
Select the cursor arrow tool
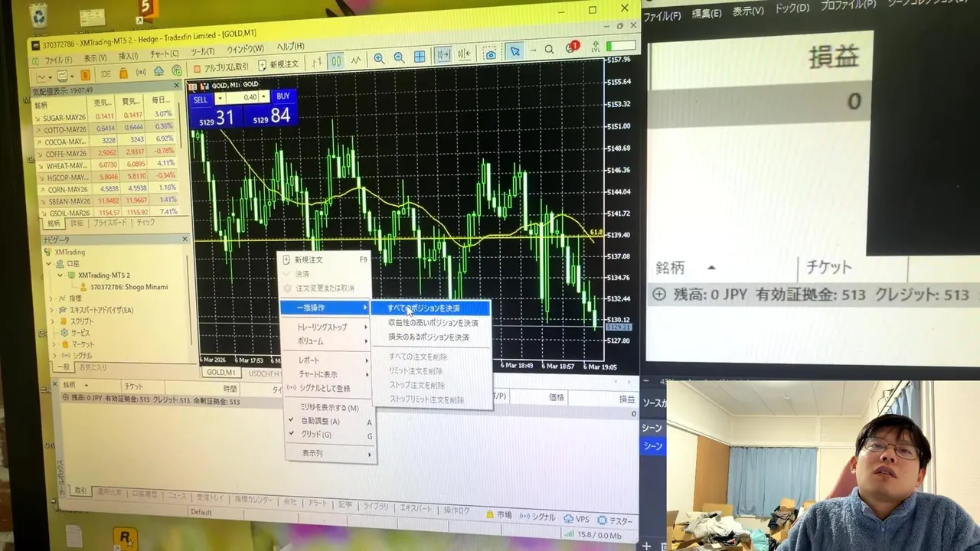515,52
